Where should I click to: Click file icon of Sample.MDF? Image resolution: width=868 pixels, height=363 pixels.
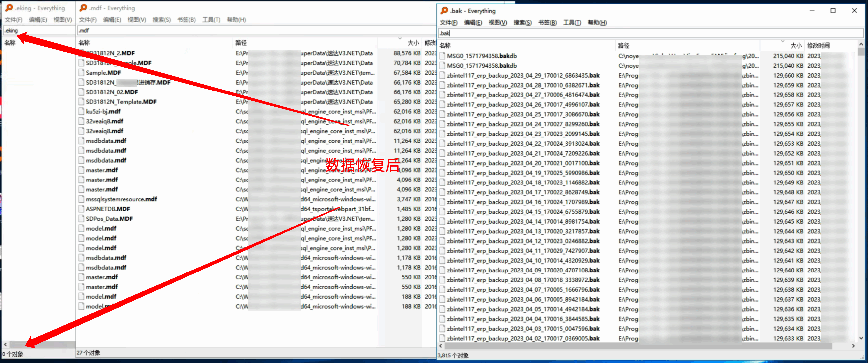(x=81, y=73)
